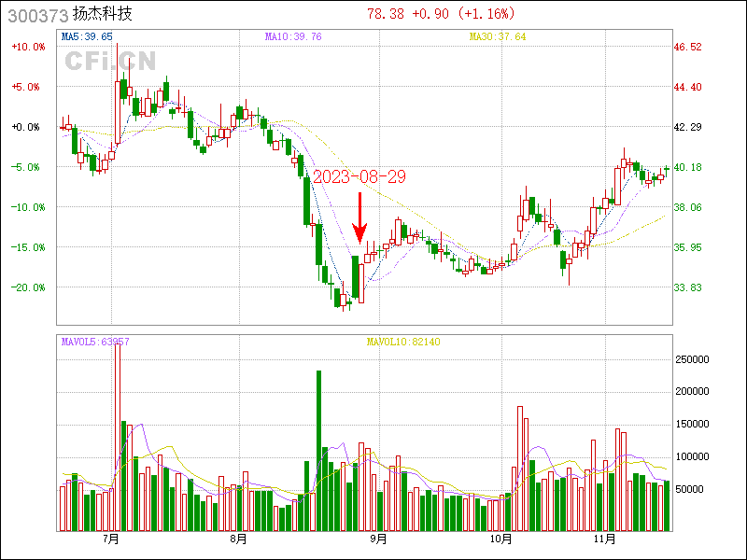Screen dimensions: 747x560
Task: Click the +10.0% label on left axis
Action: [x=27, y=47]
